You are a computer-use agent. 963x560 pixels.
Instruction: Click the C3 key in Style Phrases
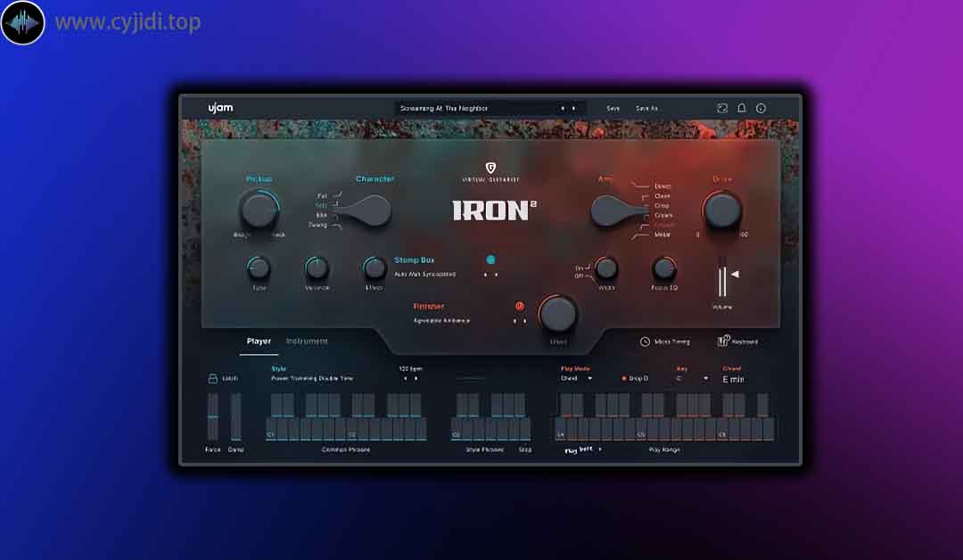[457, 429]
